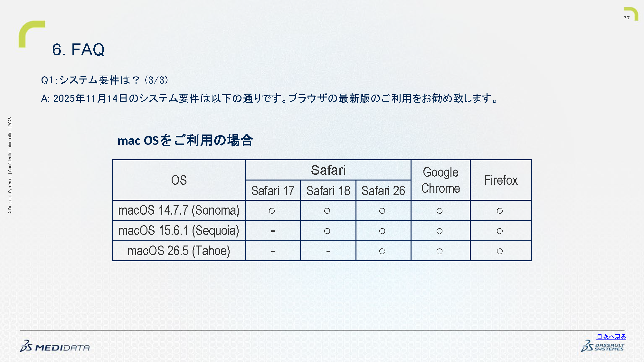Image resolution: width=644 pixels, height=362 pixels.
Task: Select the circle for Sequoia under Safari 18
Action: [327, 231]
